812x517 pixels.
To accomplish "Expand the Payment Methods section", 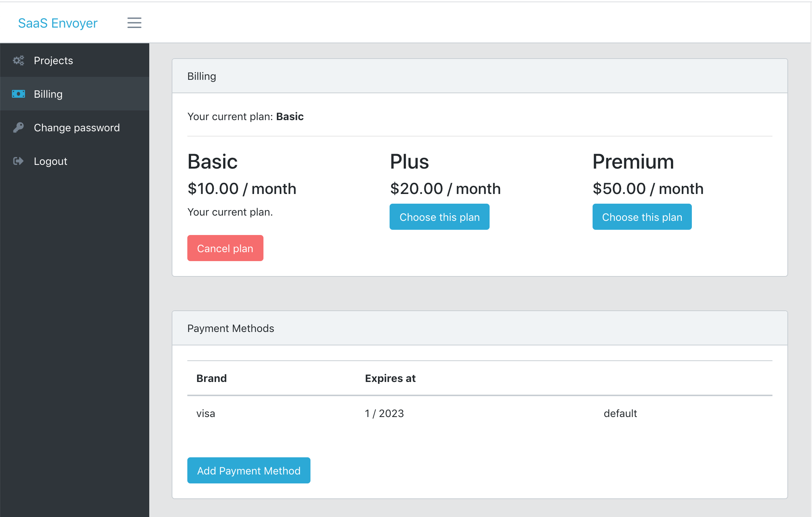I will (x=230, y=328).
